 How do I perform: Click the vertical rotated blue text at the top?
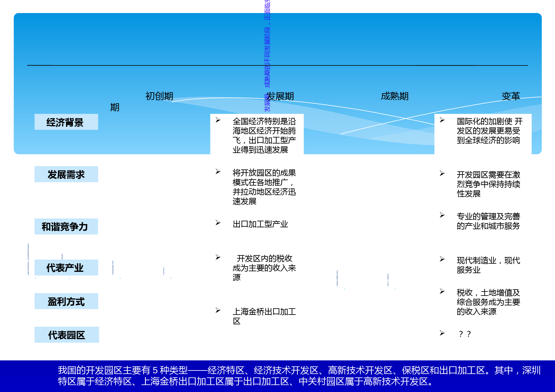267,56
